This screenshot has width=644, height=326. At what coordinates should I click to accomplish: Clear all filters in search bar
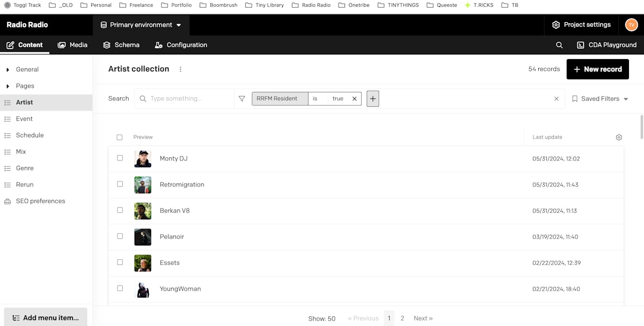click(557, 99)
